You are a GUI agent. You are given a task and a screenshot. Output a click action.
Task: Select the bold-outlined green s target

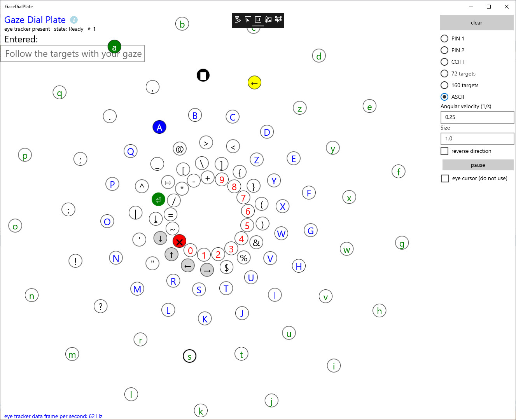pos(190,356)
